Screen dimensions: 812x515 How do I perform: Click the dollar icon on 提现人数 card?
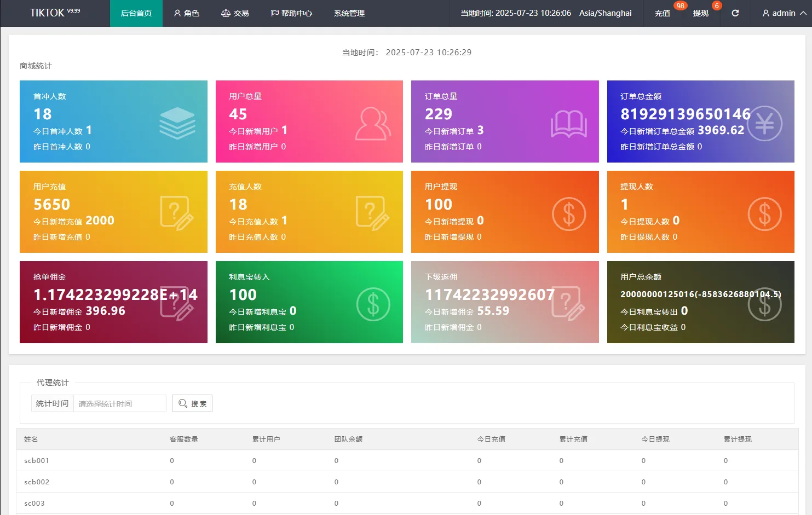(764, 214)
